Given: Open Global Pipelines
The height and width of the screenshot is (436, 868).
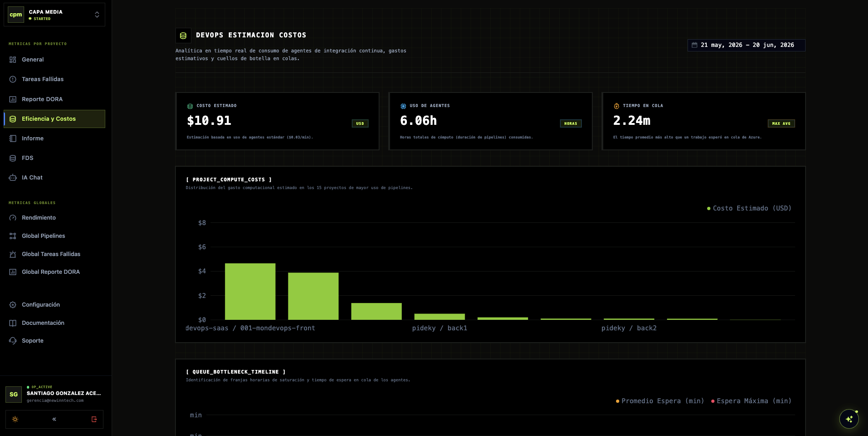Looking at the screenshot, I should pyautogui.click(x=54, y=236).
